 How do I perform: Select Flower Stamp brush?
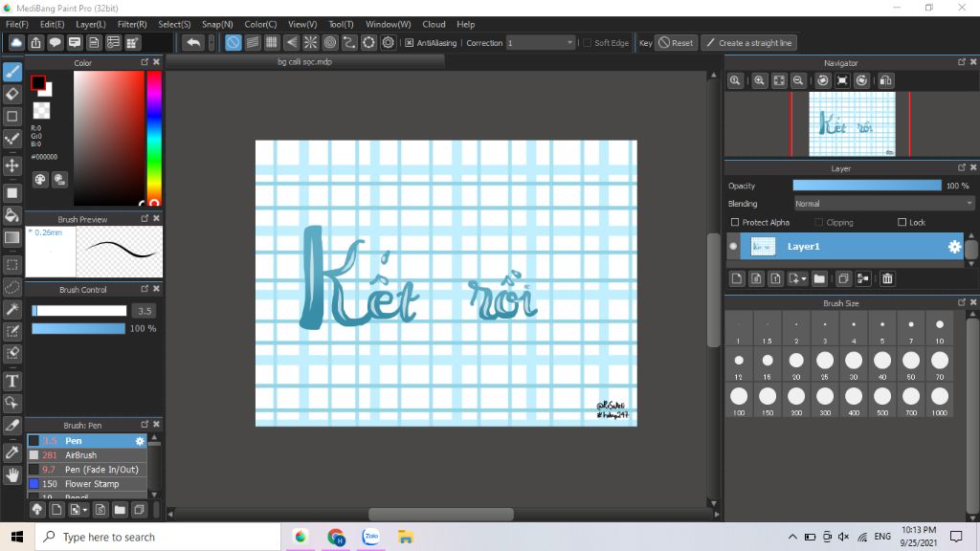(x=87, y=484)
